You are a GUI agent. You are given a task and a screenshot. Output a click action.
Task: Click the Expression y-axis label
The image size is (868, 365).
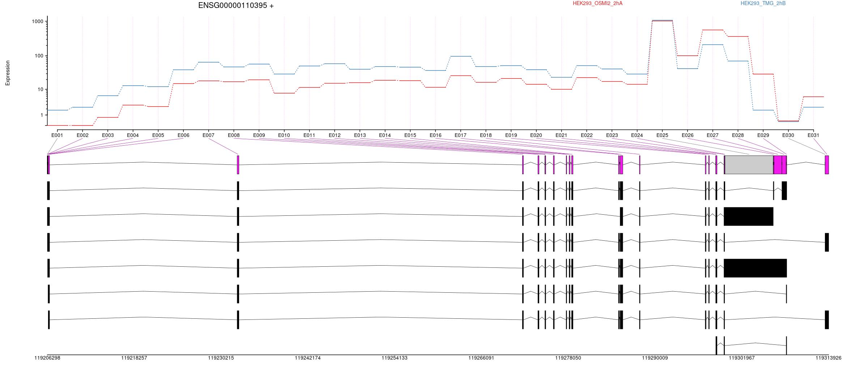point(8,73)
